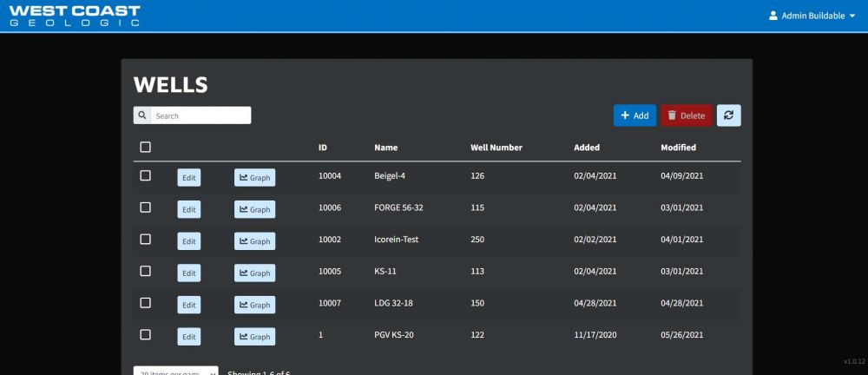Image resolution: width=868 pixels, height=375 pixels.
Task: Click the red Delete button
Action: 687,115
